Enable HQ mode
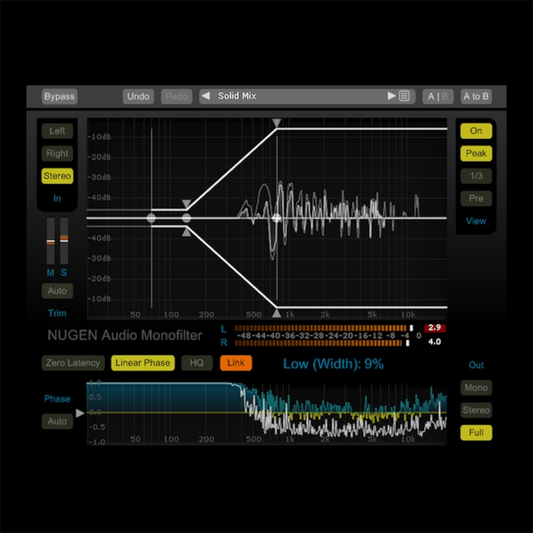 click(x=197, y=363)
